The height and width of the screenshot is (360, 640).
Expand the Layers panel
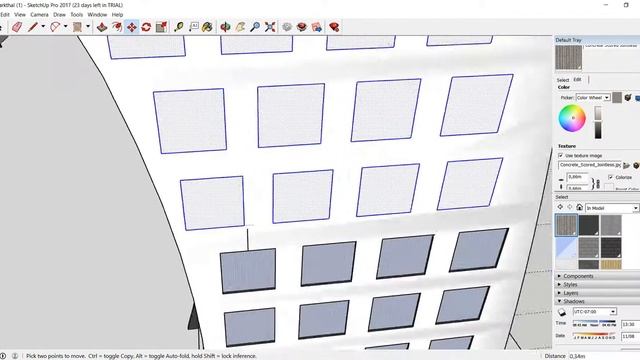click(x=597, y=293)
